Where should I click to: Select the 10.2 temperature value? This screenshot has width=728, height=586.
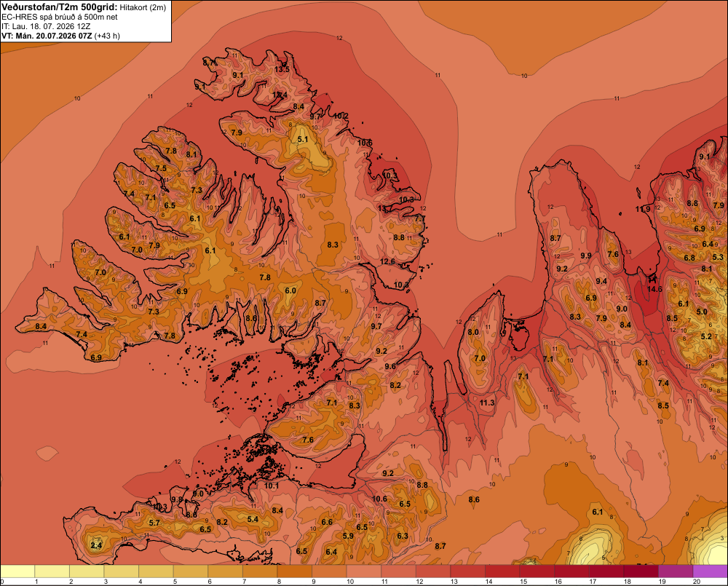[x=341, y=116]
